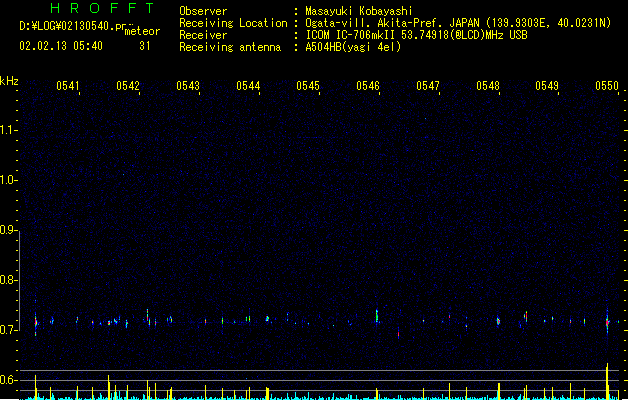629x400 pixels.
Task: Click the date stamp 02.02.13 05:40
Action: coord(61,46)
